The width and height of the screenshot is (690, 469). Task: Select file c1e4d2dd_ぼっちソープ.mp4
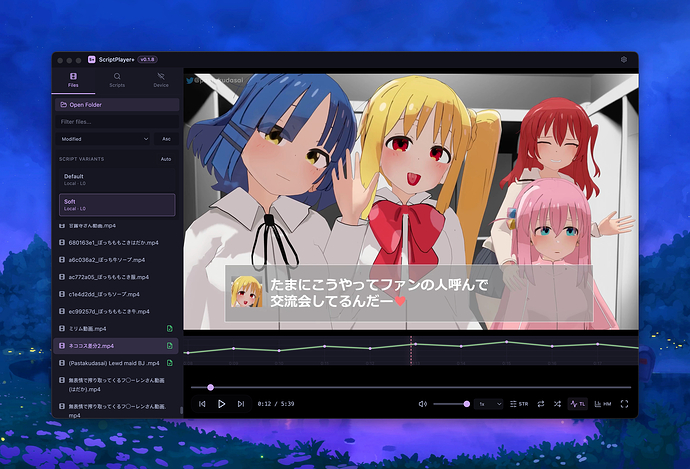[x=116, y=294]
